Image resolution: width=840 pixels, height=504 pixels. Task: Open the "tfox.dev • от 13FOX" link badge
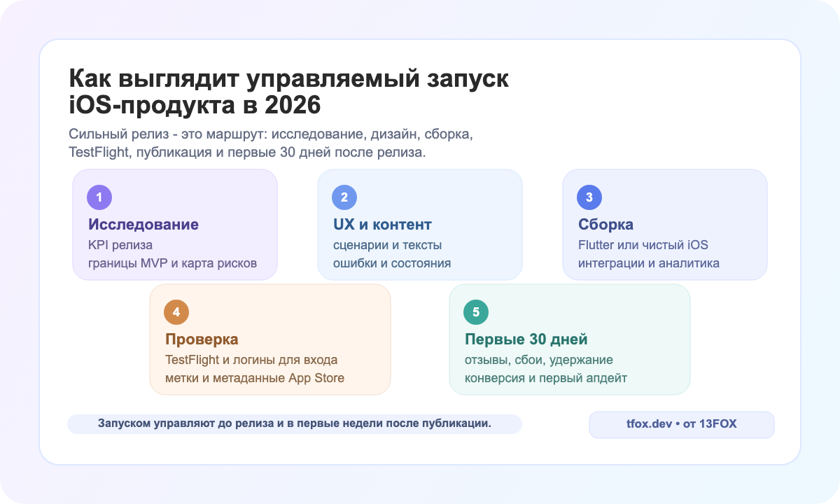681,424
